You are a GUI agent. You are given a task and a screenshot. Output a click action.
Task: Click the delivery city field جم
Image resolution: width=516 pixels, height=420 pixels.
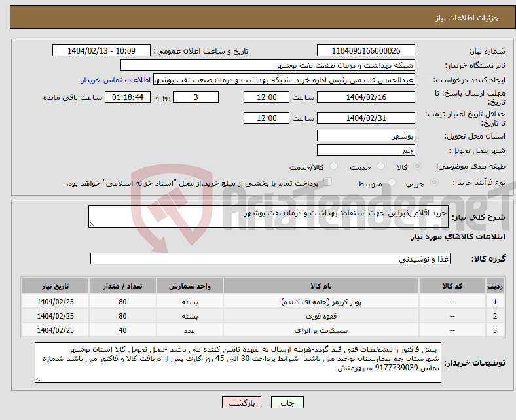click(x=365, y=150)
